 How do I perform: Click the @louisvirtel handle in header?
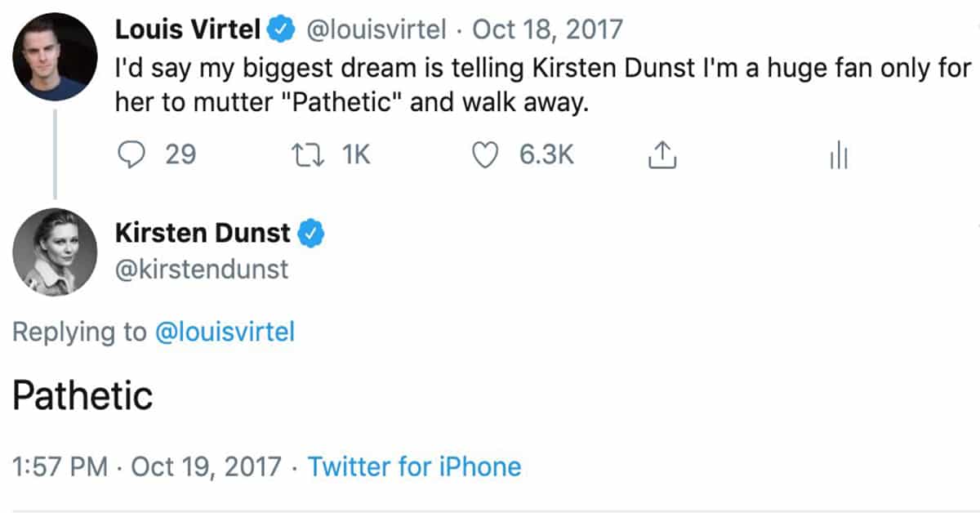coord(376,30)
